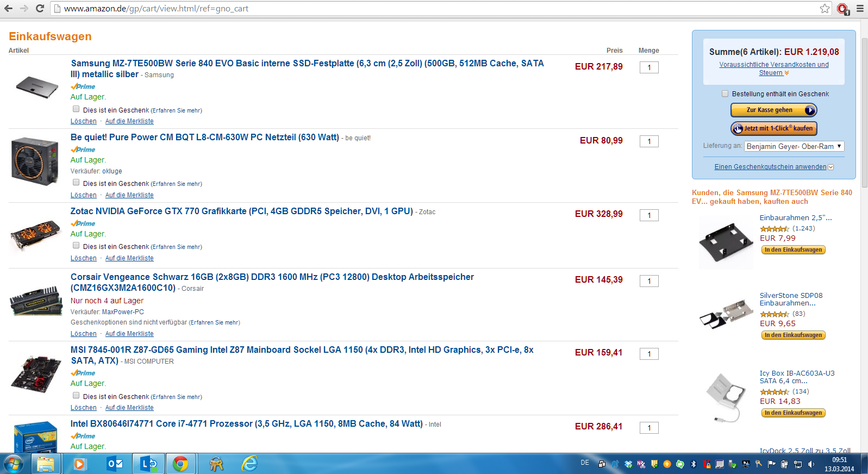Open the MaxPower-PC seller link
The height and width of the screenshot is (474, 868).
123,312
